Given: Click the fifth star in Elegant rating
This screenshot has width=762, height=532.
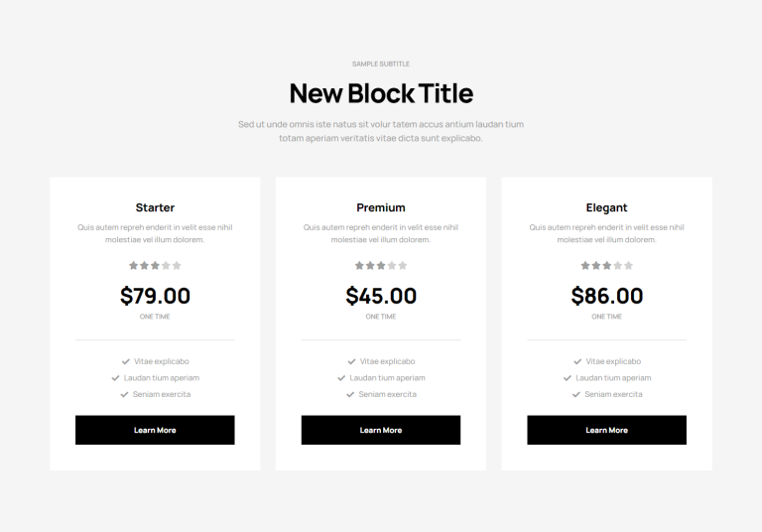Looking at the screenshot, I should coord(628,265).
